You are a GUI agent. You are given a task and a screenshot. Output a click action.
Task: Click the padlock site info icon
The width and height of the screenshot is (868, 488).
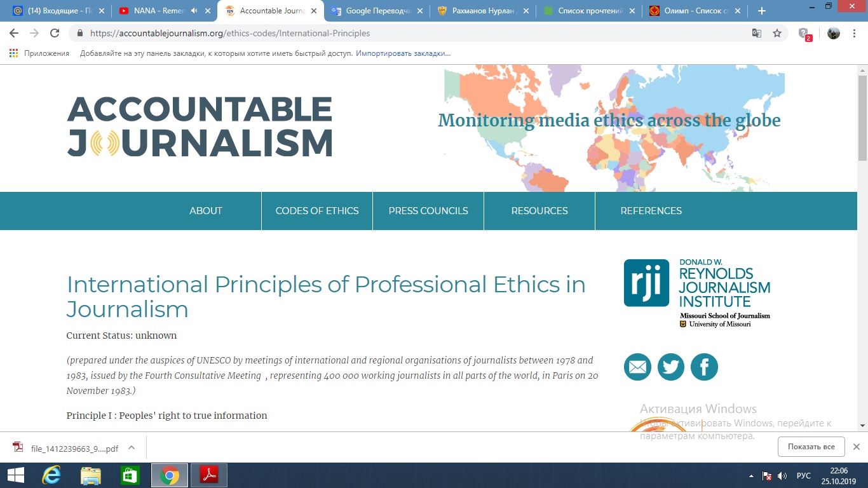point(80,33)
